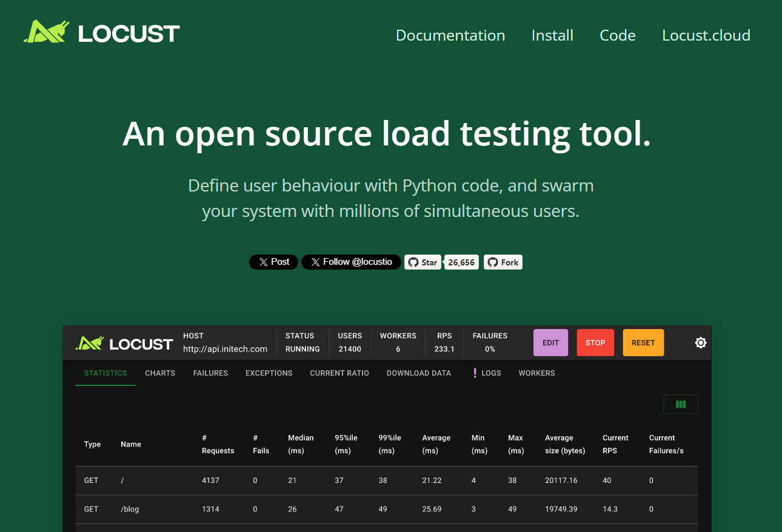782x532 pixels.
Task: Open the DOWNLOAD DATA tab
Action: (x=419, y=373)
